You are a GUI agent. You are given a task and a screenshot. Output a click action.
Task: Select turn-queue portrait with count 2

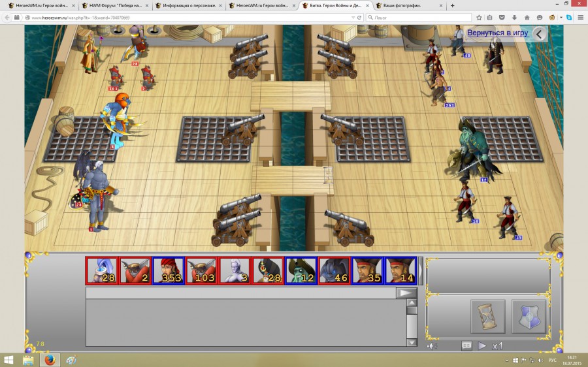click(135, 270)
